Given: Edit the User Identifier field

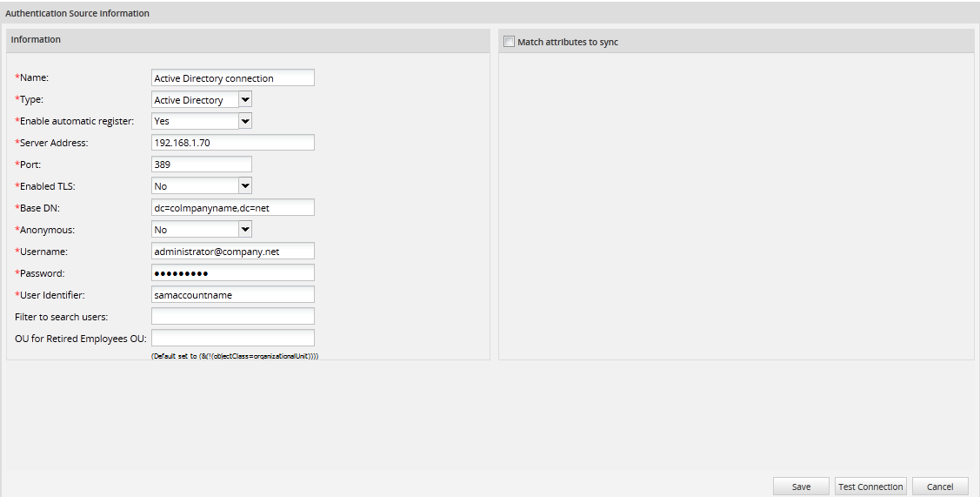Looking at the screenshot, I should [x=232, y=295].
